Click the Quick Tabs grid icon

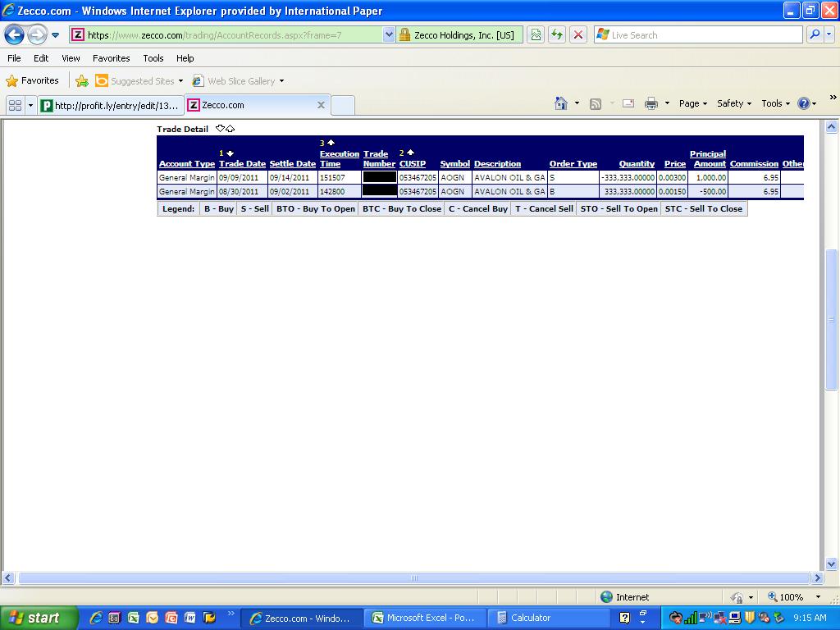tap(15, 105)
